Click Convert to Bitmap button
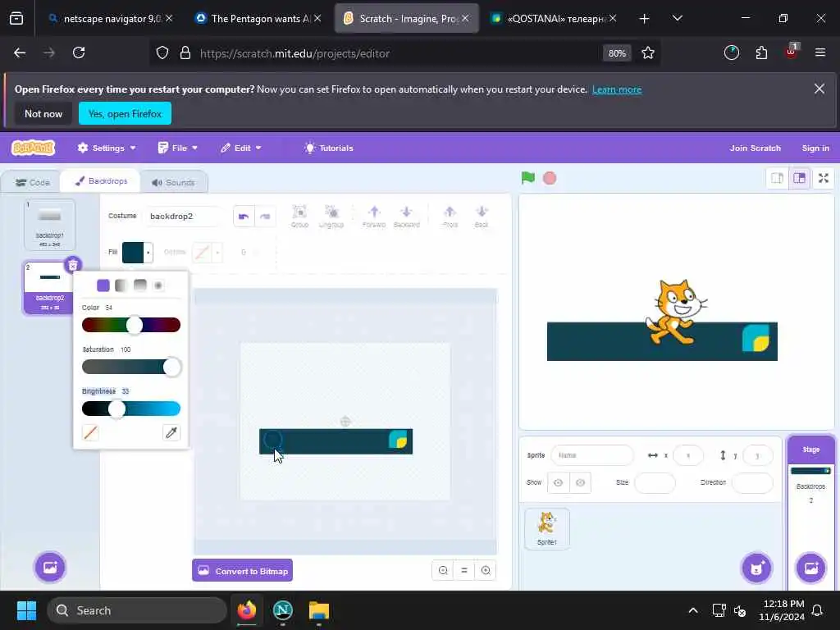Viewport: 840px width, 630px height. click(242, 571)
